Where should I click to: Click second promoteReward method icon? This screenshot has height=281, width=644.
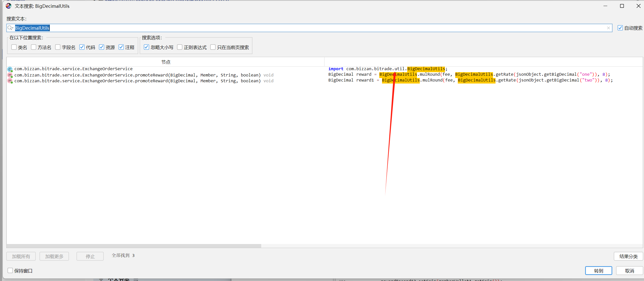pos(10,81)
